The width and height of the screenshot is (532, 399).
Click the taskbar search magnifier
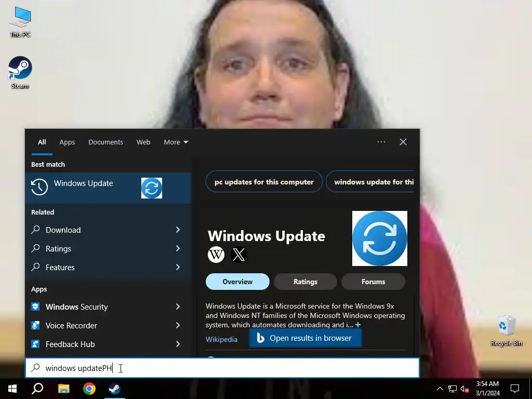(37, 389)
